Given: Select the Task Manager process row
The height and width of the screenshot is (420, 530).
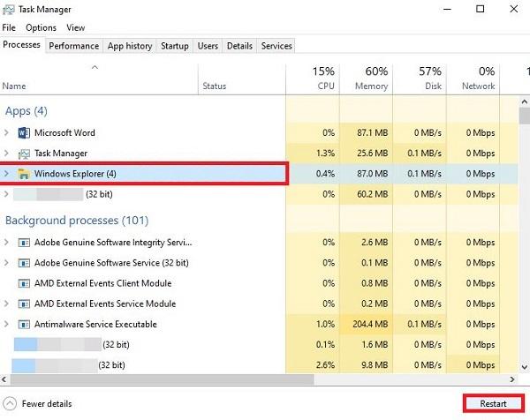Looking at the screenshot, I should 259,154.
